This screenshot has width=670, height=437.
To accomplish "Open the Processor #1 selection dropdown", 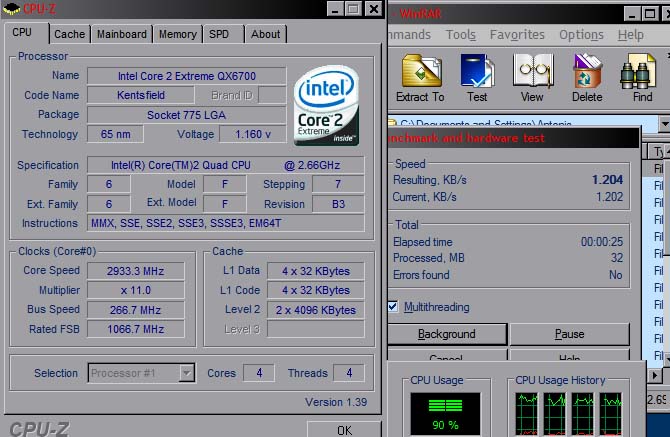I will click(141, 373).
